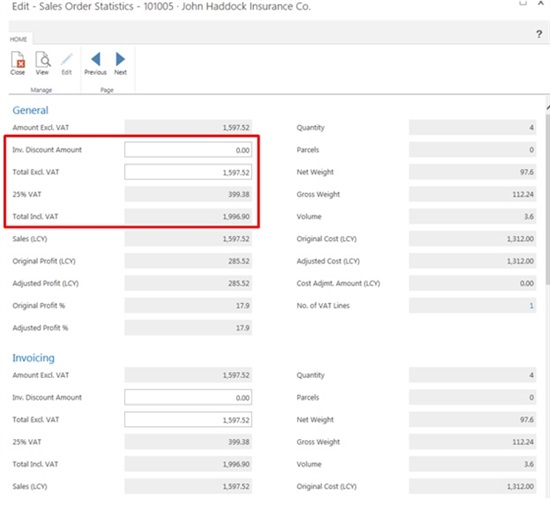Collapse the Invoicing section header

click(34, 358)
